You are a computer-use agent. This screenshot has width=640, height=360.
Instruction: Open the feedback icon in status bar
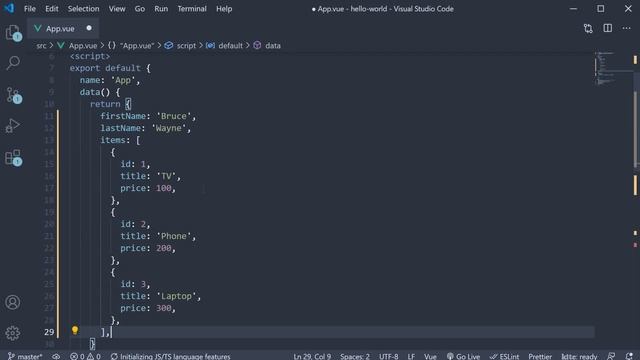click(x=611, y=356)
